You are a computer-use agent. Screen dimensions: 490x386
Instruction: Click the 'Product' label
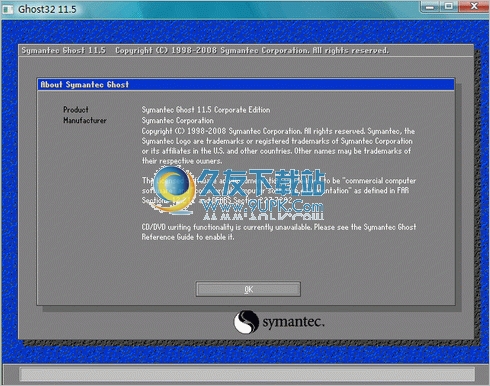click(76, 110)
